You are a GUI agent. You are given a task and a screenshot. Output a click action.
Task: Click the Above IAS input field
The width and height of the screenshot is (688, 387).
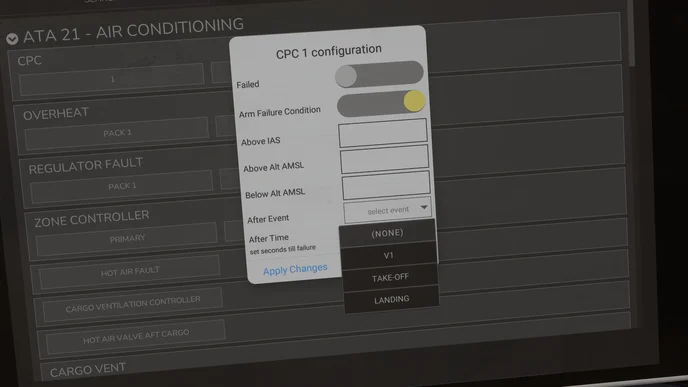(383, 133)
